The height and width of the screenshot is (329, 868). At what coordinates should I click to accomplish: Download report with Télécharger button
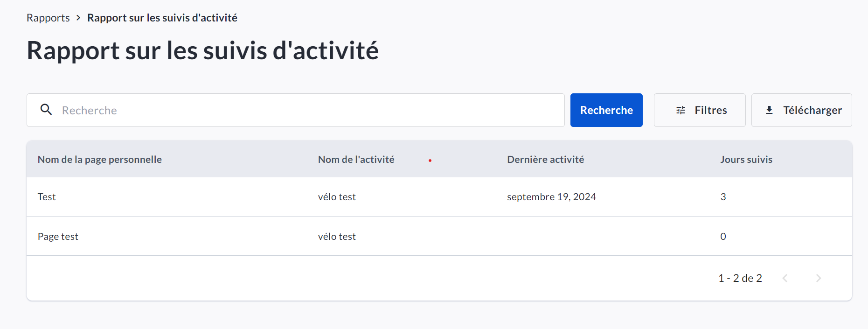(801, 110)
